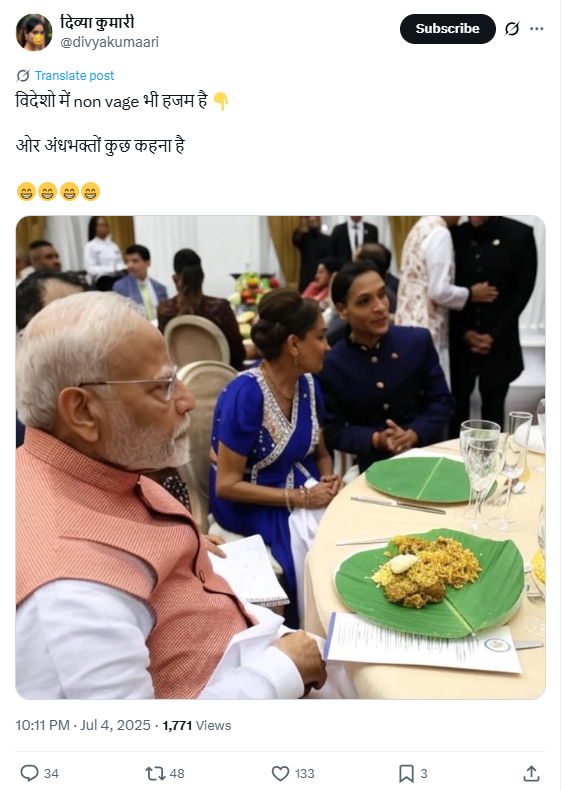Screen dimensions: 562x791
Task: Click the 34 replies count
Action: point(51,774)
